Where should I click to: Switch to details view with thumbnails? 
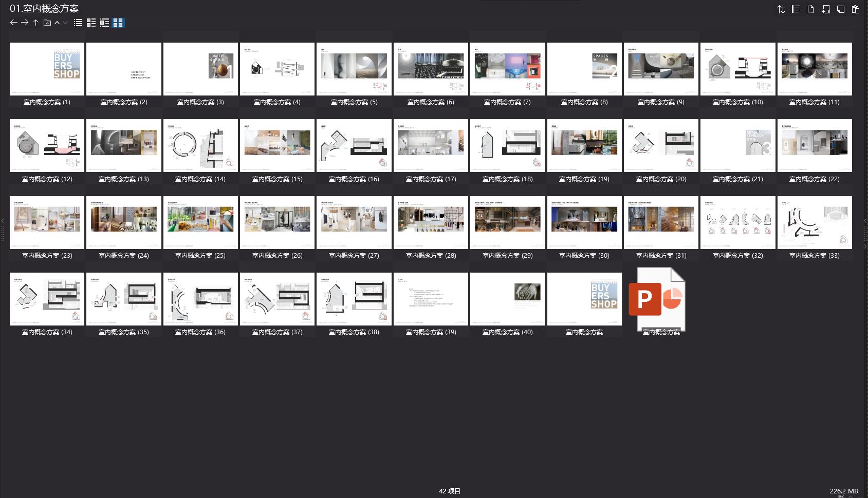91,23
